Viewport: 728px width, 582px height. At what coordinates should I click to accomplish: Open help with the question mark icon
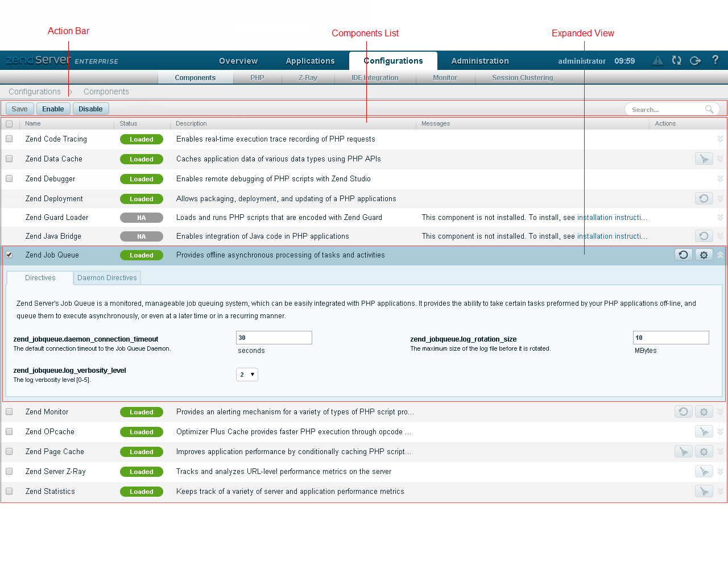715,60
